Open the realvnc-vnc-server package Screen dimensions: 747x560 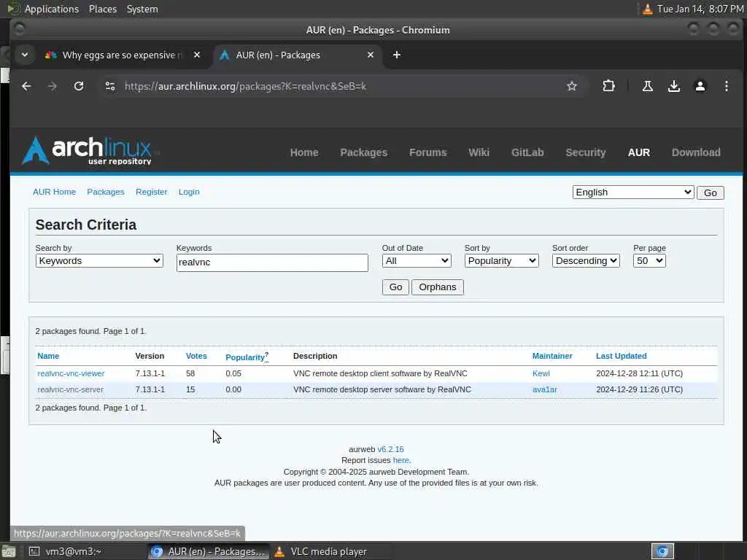pos(71,389)
